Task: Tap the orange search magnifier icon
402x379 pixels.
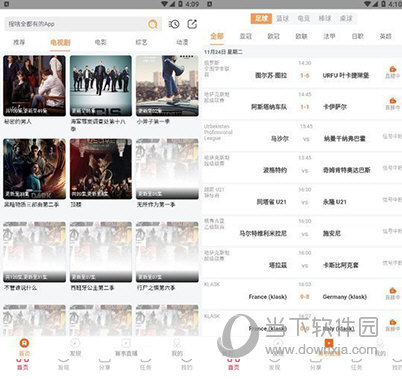Action: [153, 24]
